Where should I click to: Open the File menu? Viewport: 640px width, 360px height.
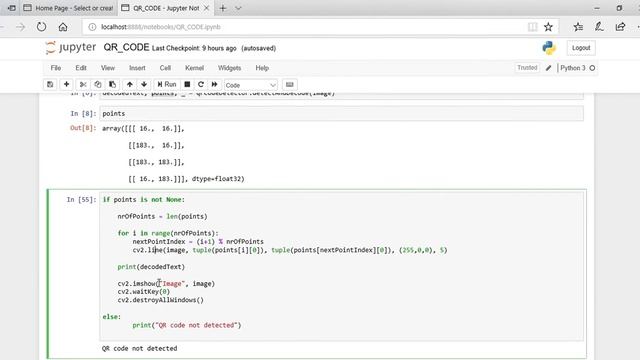[56, 68]
